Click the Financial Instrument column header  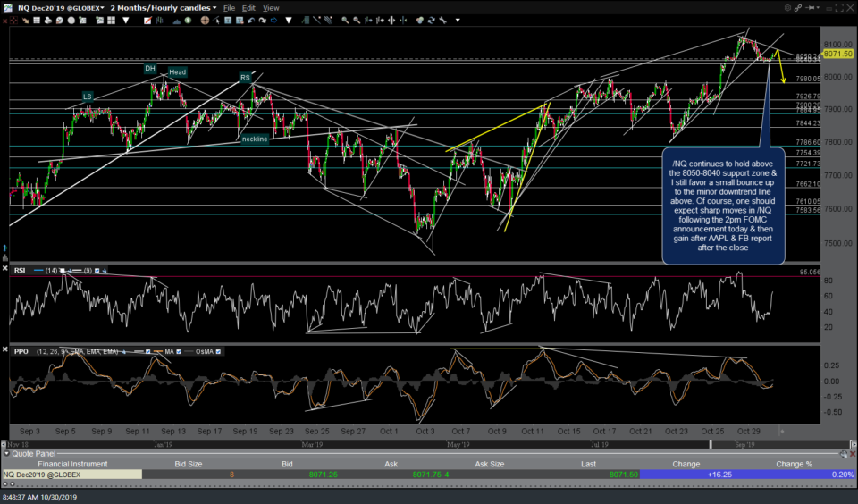coord(72,464)
